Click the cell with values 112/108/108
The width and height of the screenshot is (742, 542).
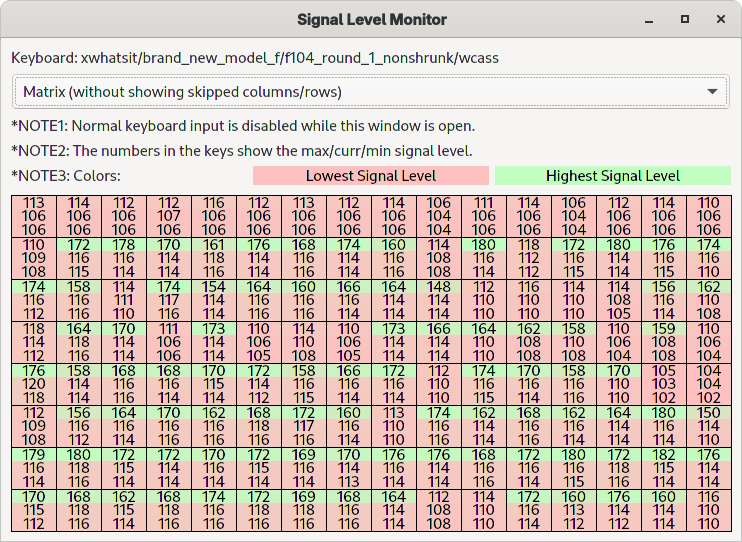point(439,511)
